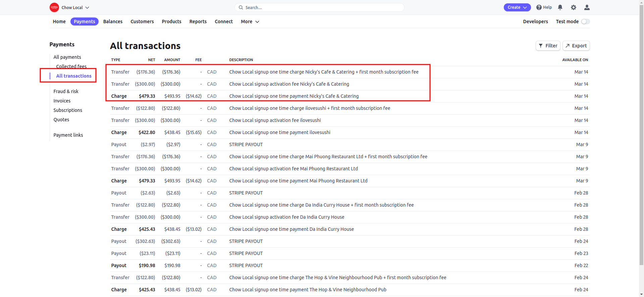The width and height of the screenshot is (644, 297).
Task: Expand the Chow Local account dropdown
Action: coord(87,7)
